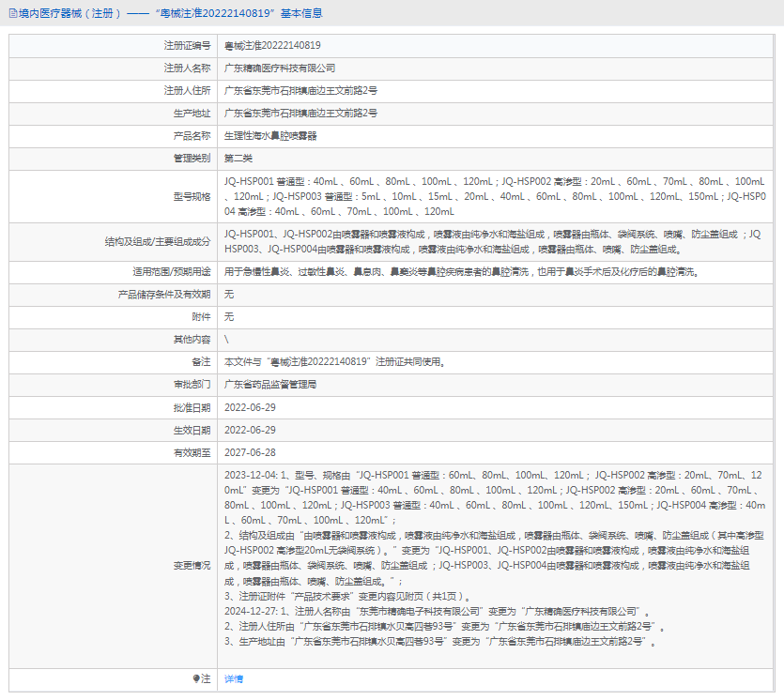Click the bulb icon beside the 注 label

coord(196,678)
